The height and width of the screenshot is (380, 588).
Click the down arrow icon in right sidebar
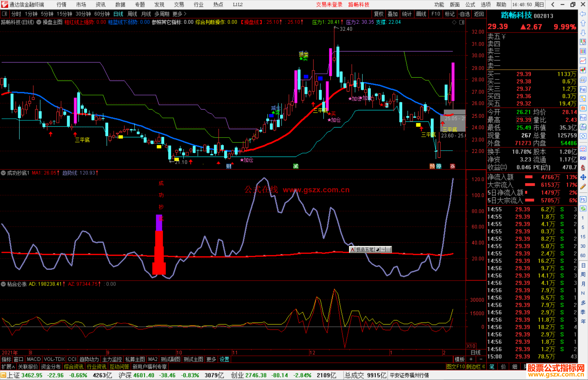coord(583,33)
